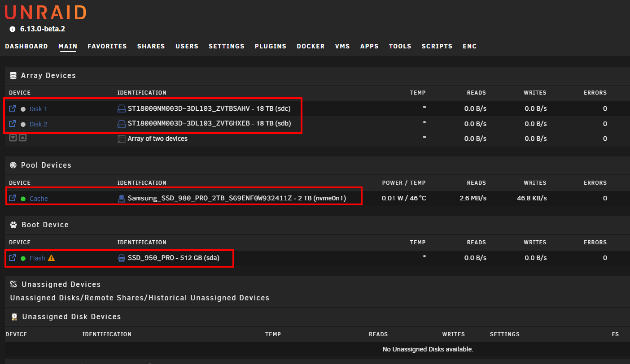Click Samsung_SSD_980_PRO_2TB identification text
This screenshot has height=364, width=630.
coord(237,198)
